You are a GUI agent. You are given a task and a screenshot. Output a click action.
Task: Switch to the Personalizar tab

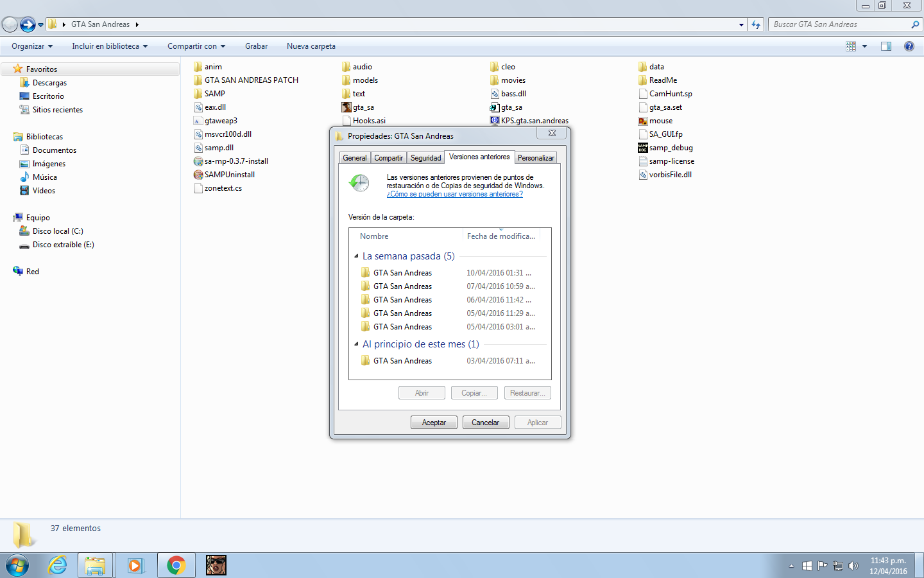(x=536, y=158)
